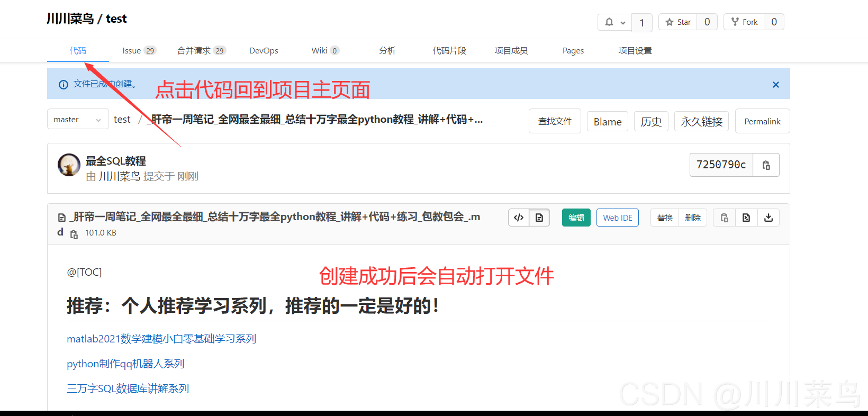This screenshot has height=416, width=868.
Task: Copy file contents with clipboard icon
Action: pos(724,218)
